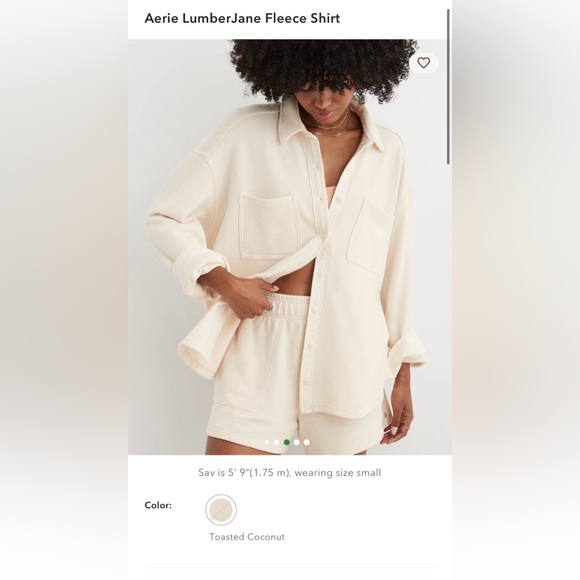Viewport: 580px width, 580px height.
Task: Jump to the last carousel dot
Action: pos(307,442)
